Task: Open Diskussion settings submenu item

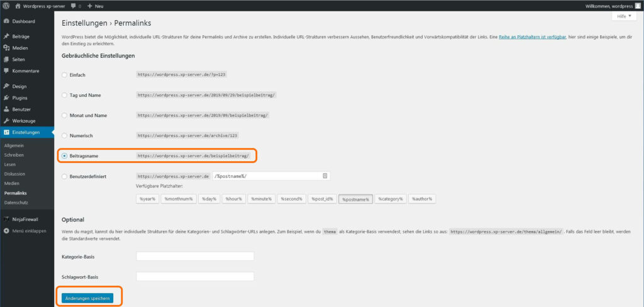Action: pyautogui.click(x=14, y=174)
